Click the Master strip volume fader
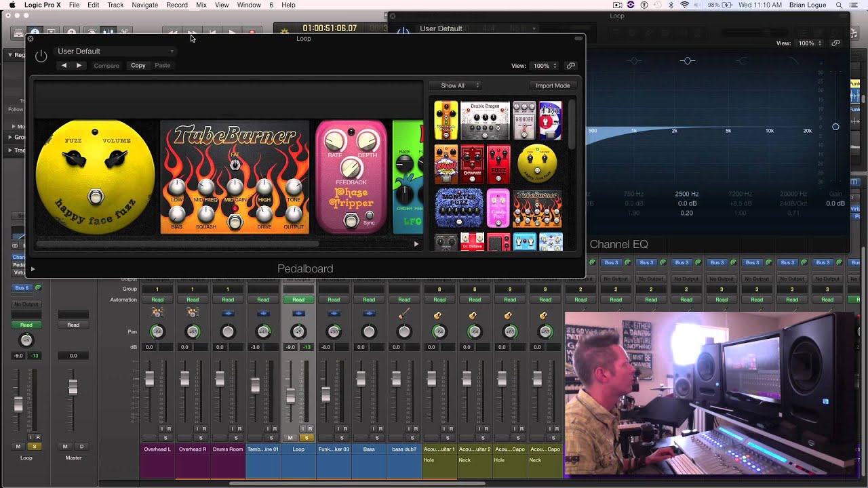The width and height of the screenshot is (868, 488). (x=73, y=388)
